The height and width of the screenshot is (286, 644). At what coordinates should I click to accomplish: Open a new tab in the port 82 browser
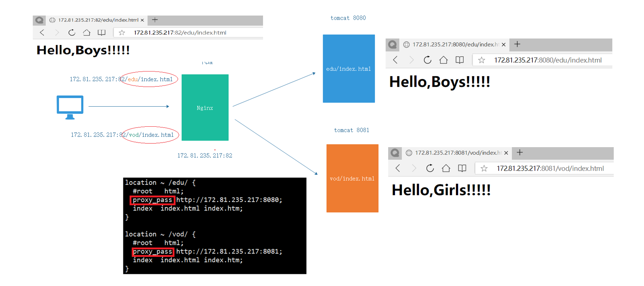(155, 20)
